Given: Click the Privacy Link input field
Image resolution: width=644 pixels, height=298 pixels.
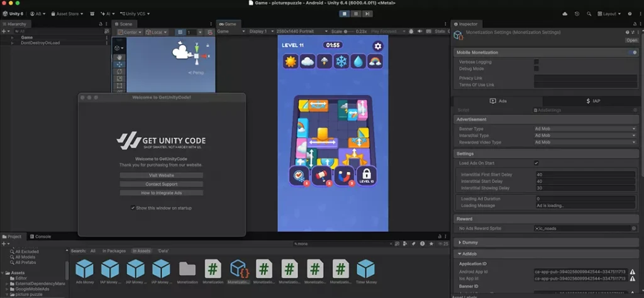Looking at the screenshot, I should pyautogui.click(x=586, y=78).
